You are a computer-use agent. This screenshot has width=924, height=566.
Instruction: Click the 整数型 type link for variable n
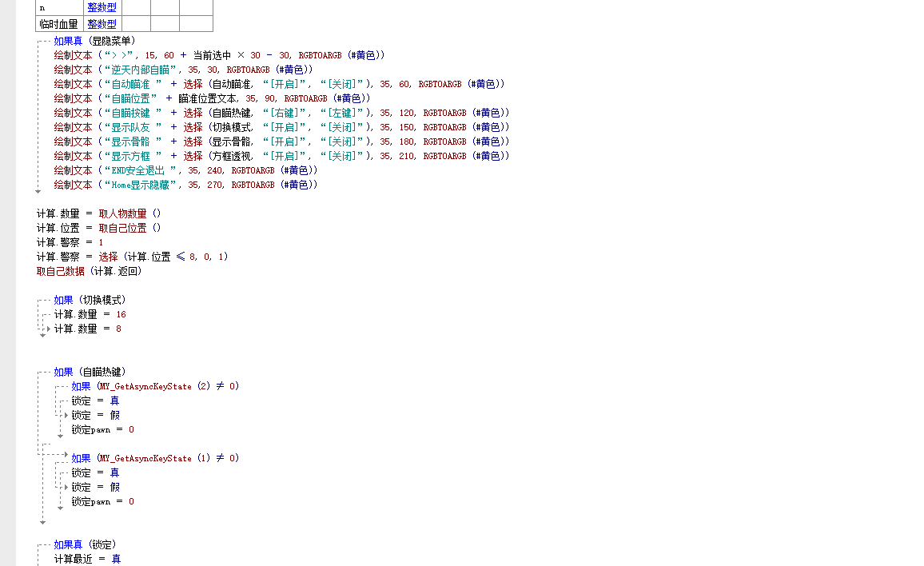point(102,7)
